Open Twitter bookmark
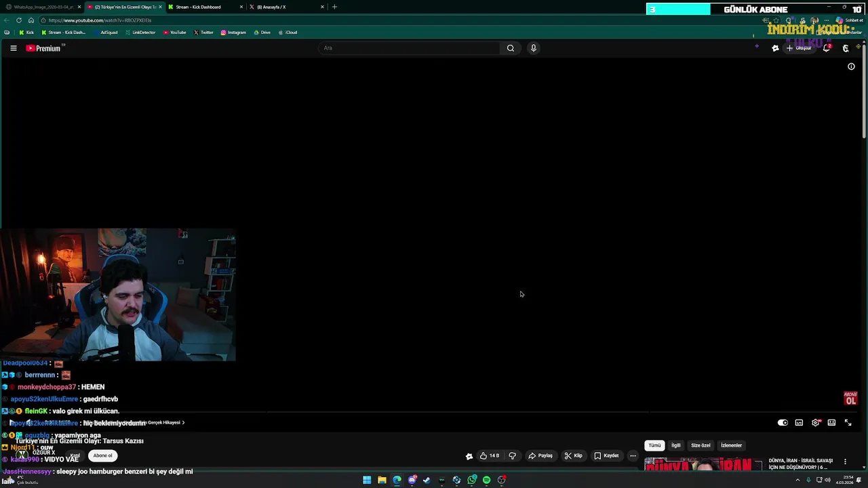This screenshot has height=488, width=868. coord(203,33)
